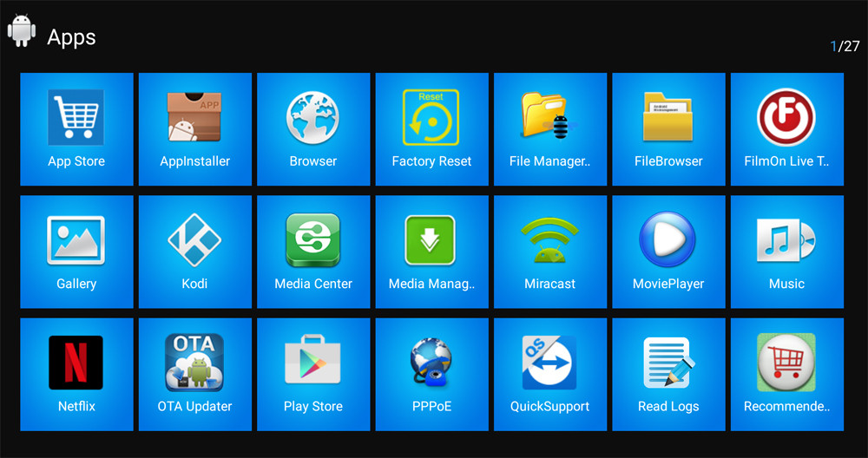This screenshot has height=458, width=868.
Task: Open Google Play Store
Action: pyautogui.click(x=313, y=373)
